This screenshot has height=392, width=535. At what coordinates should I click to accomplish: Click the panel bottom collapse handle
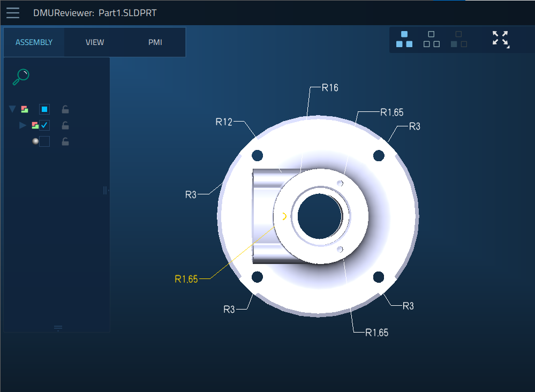(58, 328)
